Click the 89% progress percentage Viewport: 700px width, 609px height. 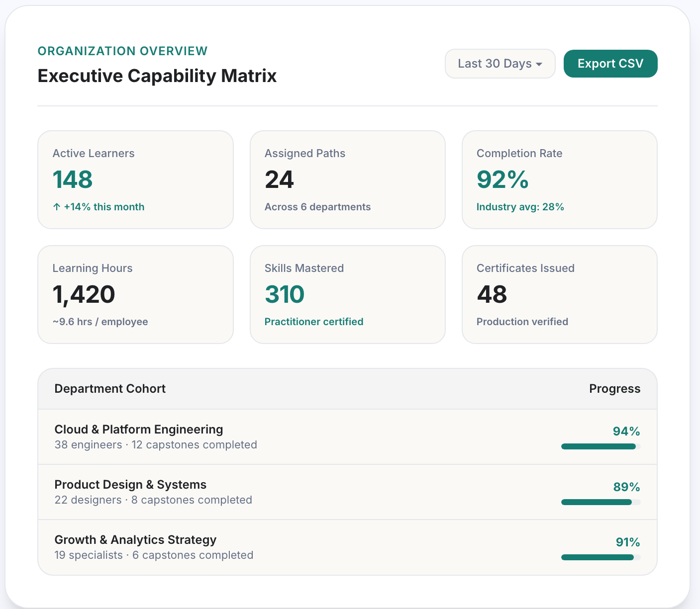click(626, 487)
